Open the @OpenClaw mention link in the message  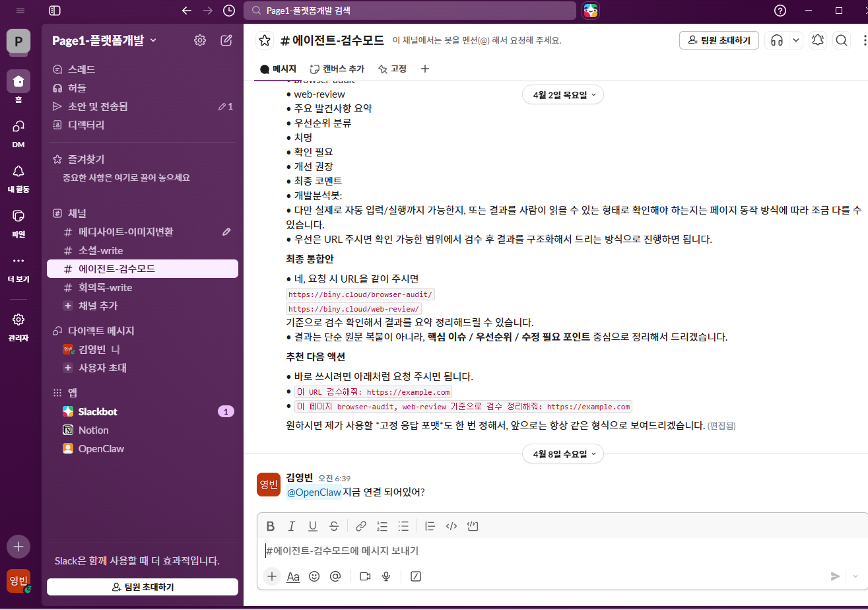tap(314, 492)
